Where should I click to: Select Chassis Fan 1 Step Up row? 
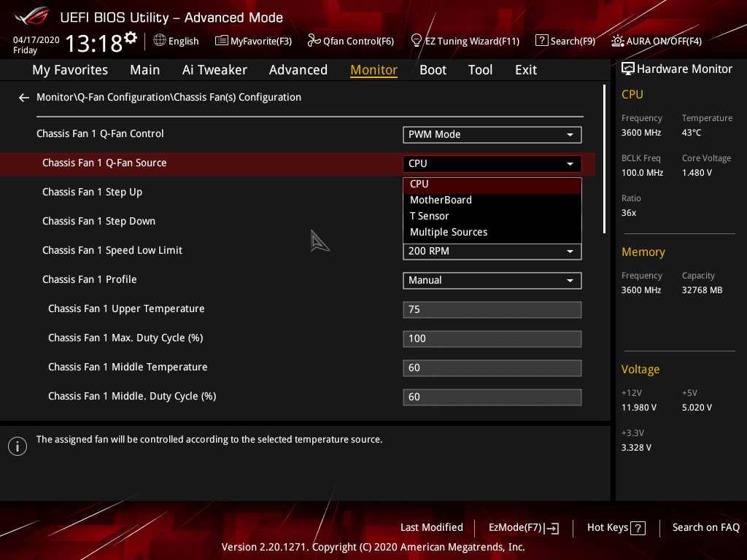(x=93, y=192)
